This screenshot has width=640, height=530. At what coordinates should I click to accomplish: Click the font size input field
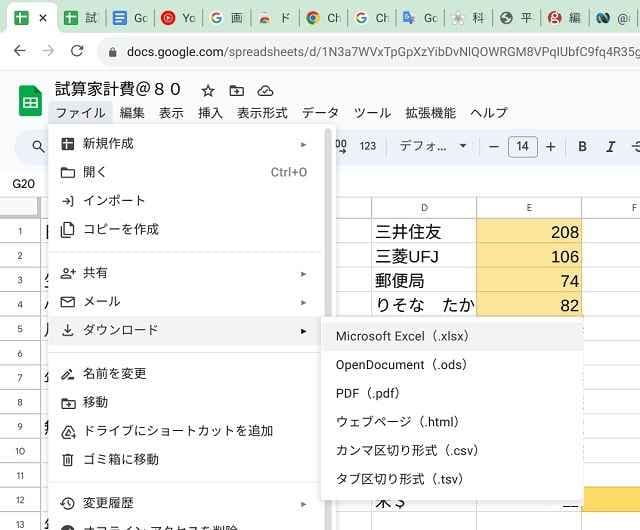(522, 147)
